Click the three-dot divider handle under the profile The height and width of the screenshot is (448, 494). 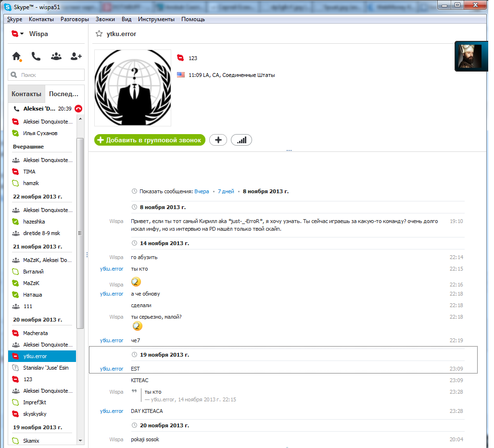pos(289,150)
